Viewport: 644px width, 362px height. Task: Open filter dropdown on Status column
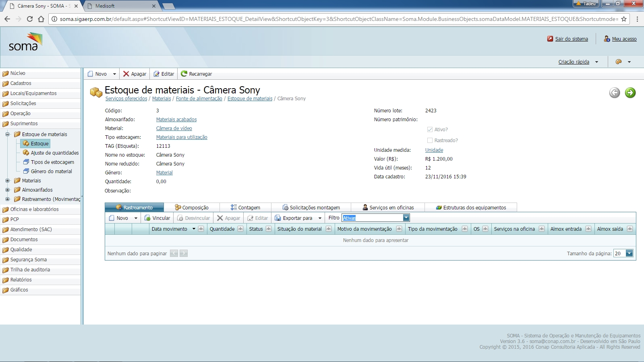pyautogui.click(x=269, y=229)
